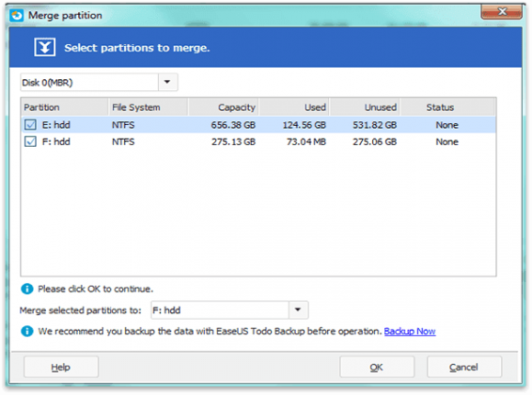Click the info icon beside backup recommendation
Screen dimensions: 532x395
(27, 331)
